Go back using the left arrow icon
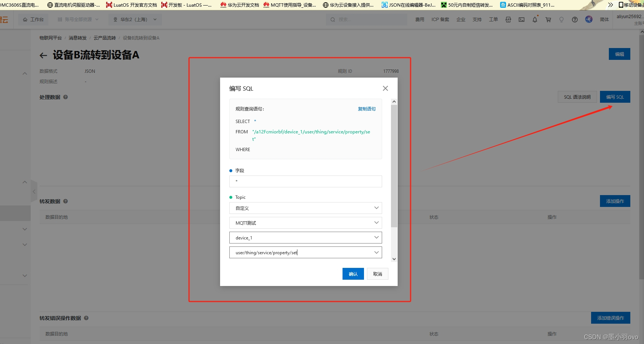Image resolution: width=644 pixels, height=344 pixels. pyautogui.click(x=43, y=55)
